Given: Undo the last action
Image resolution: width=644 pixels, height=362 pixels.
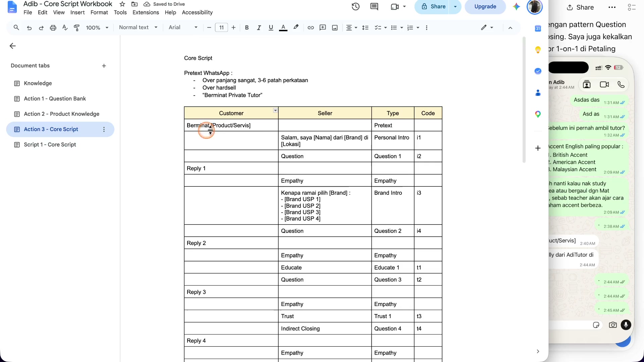Looking at the screenshot, I should click(29, 28).
